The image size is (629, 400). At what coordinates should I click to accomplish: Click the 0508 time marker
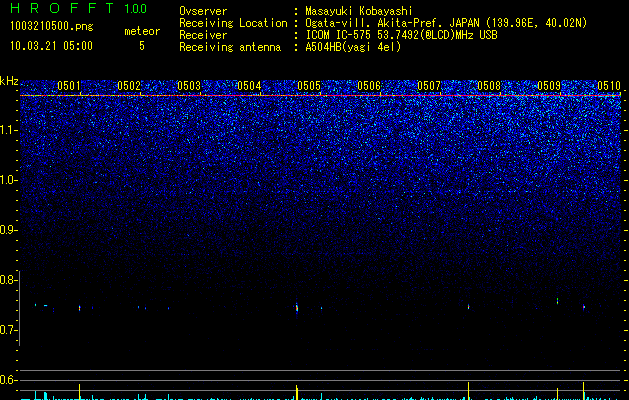click(489, 86)
